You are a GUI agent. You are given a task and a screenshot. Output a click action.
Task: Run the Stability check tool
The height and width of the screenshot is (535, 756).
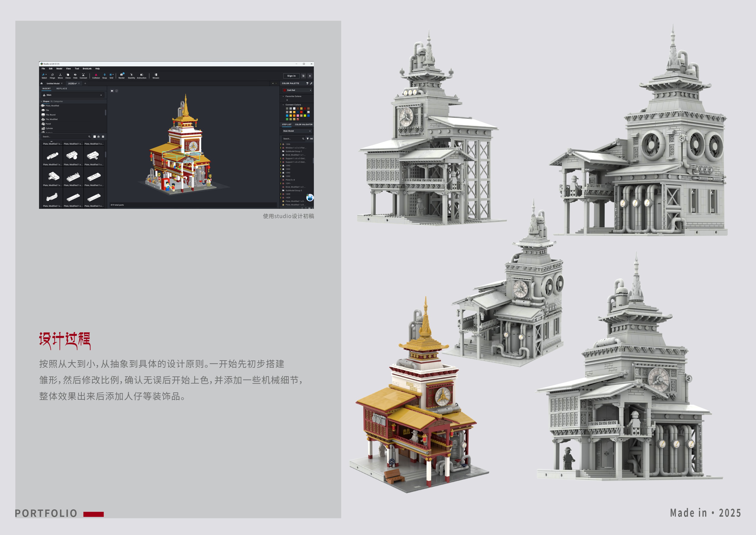click(x=131, y=76)
